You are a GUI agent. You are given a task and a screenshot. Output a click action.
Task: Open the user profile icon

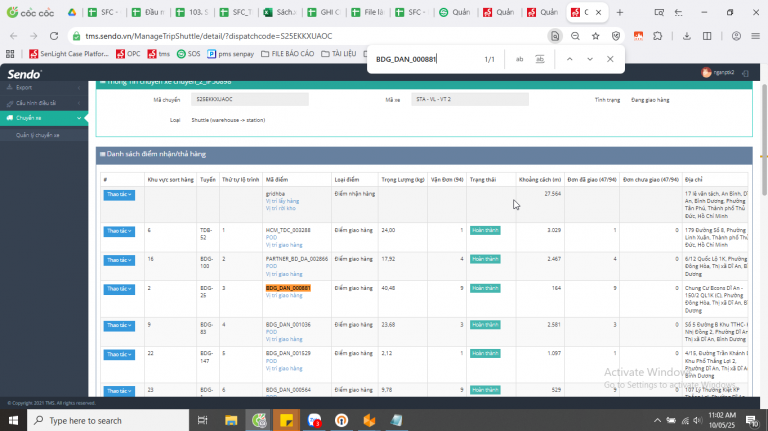736,36
